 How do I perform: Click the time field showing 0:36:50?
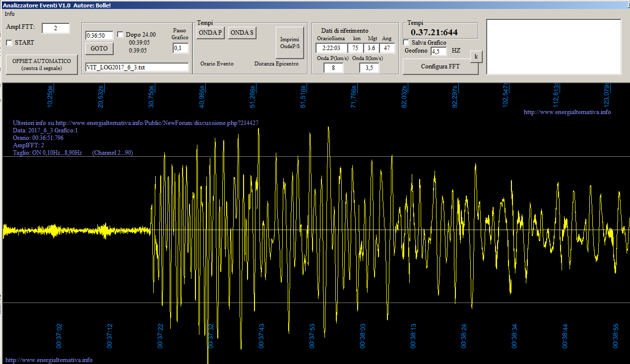click(99, 36)
